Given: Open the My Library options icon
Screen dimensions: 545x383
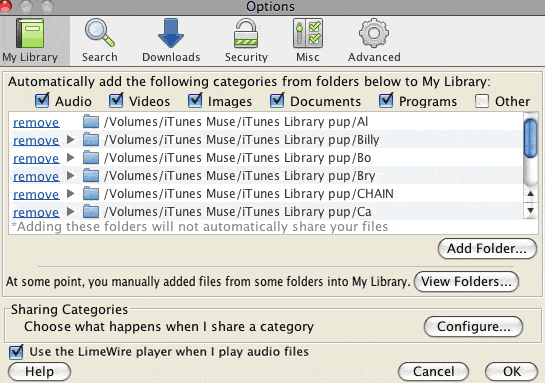Looking at the screenshot, I should click(30, 33).
